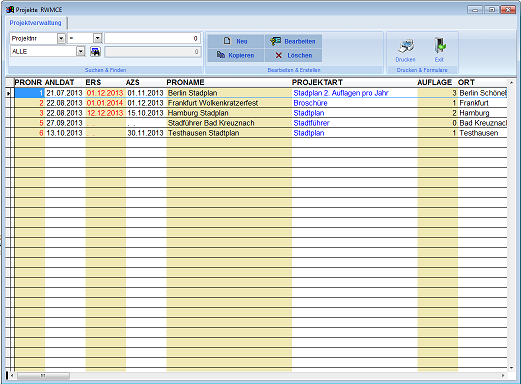Click AUFLAGE column header
This screenshot has height=384, width=521.
pyautogui.click(x=435, y=82)
